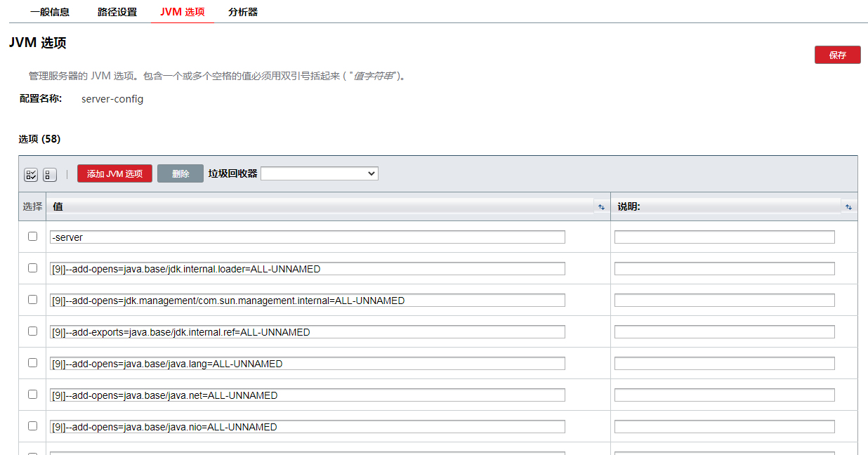Click sort icon in 值 column header

[601, 207]
